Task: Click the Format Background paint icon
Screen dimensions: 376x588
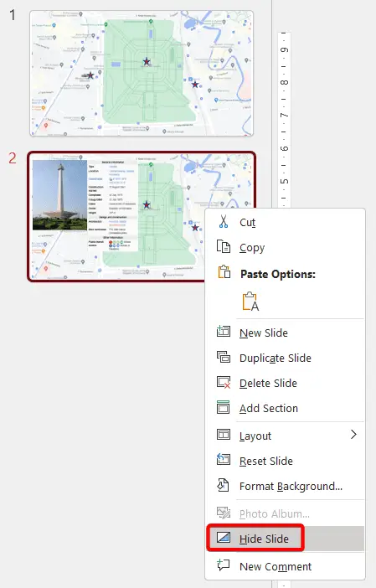Action: pyautogui.click(x=224, y=484)
